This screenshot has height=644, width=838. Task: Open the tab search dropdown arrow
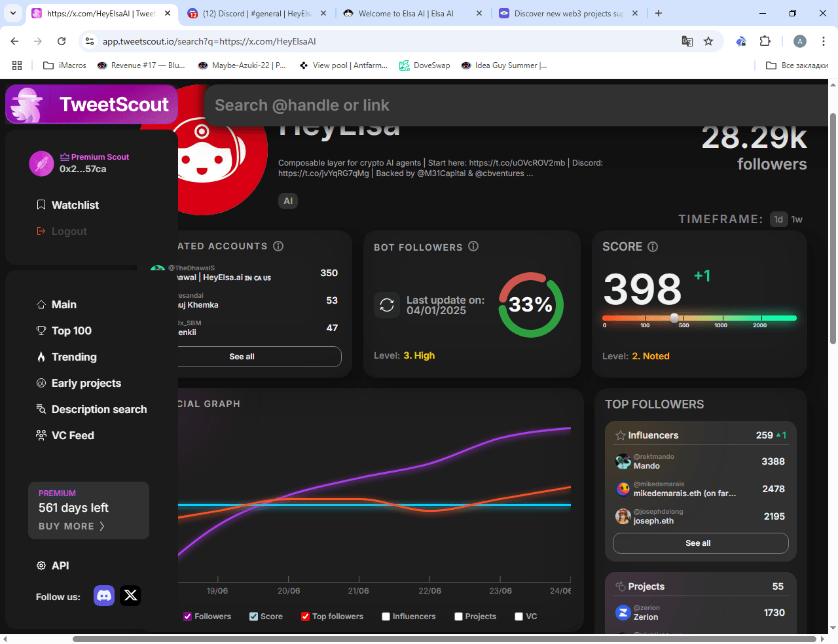pos(13,13)
